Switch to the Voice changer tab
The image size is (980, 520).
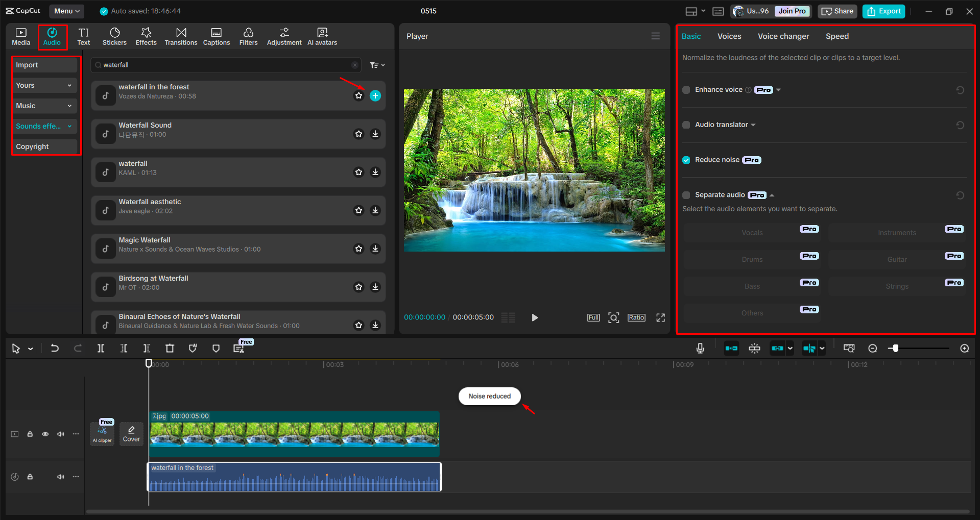tap(783, 36)
